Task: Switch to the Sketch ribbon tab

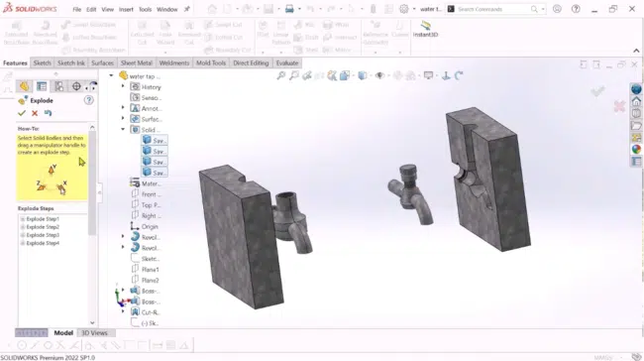Action: 42,62
